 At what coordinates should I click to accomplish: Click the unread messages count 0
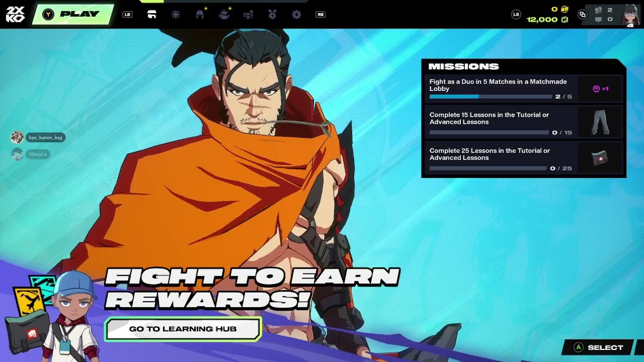coord(610,20)
